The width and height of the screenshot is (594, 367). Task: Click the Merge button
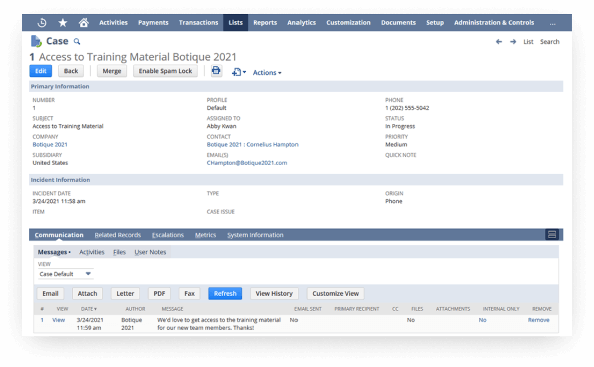click(x=112, y=71)
